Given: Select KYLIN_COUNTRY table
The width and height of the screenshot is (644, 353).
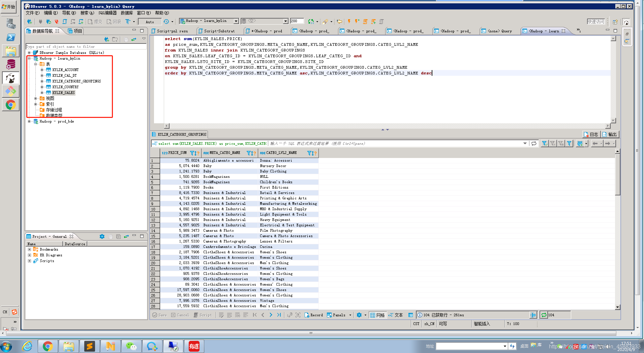Looking at the screenshot, I should pyautogui.click(x=65, y=87).
